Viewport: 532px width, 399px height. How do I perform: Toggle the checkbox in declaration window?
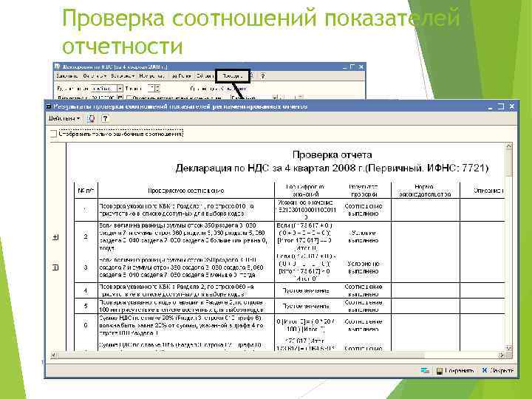click(x=129, y=98)
